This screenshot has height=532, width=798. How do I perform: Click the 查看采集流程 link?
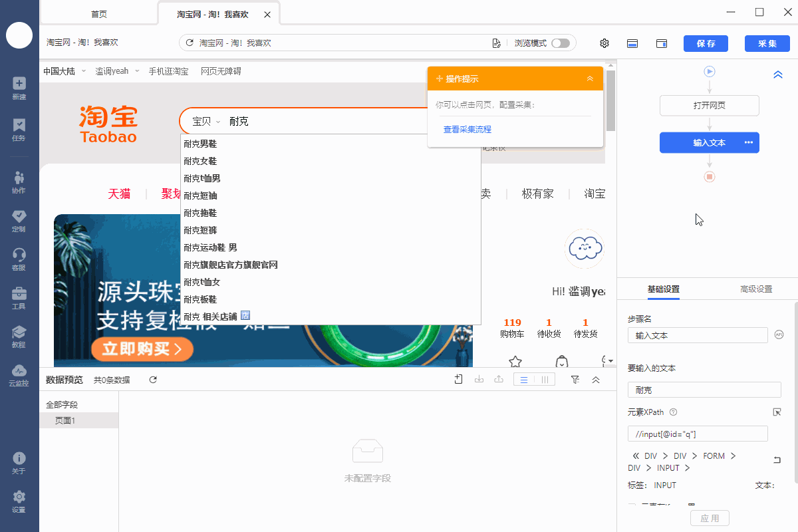(467, 130)
